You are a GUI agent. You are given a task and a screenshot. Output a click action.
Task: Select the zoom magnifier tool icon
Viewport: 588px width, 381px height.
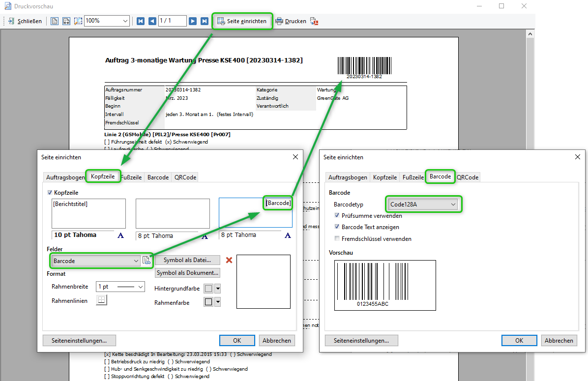[78, 21]
